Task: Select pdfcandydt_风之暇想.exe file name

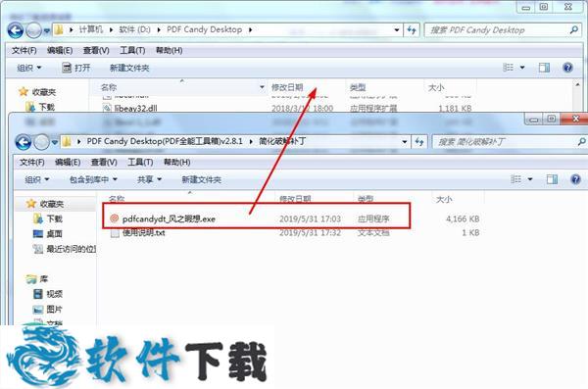Action: (x=169, y=219)
